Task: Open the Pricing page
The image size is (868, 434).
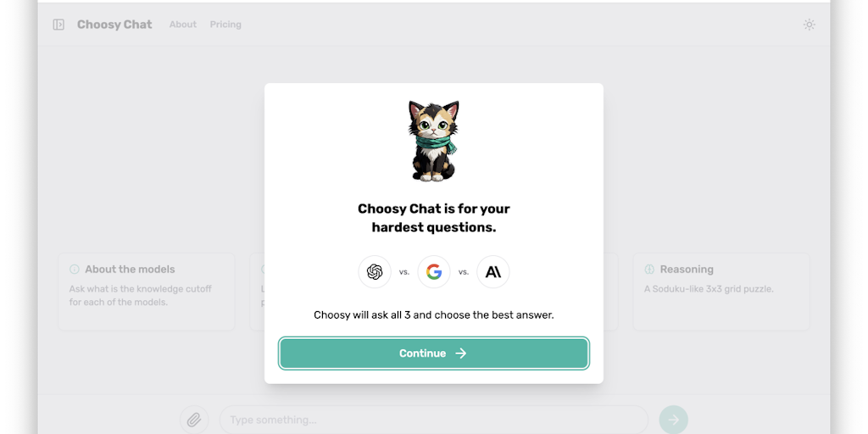Action: click(225, 25)
